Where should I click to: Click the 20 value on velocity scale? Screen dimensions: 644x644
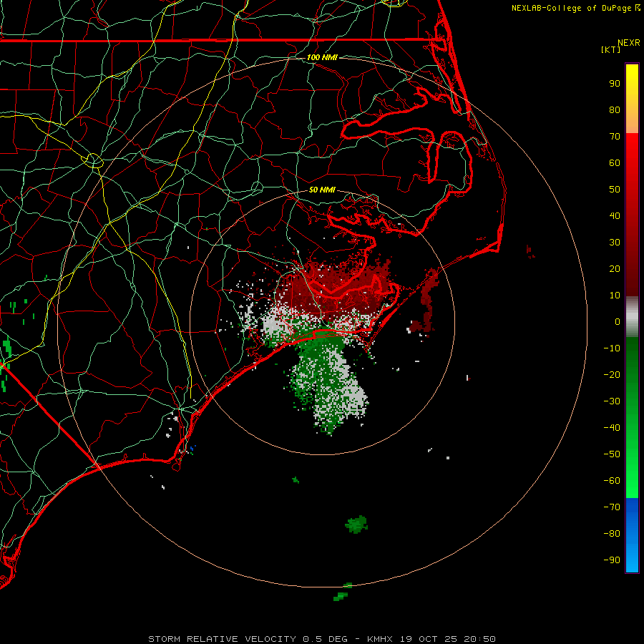[x=615, y=268]
